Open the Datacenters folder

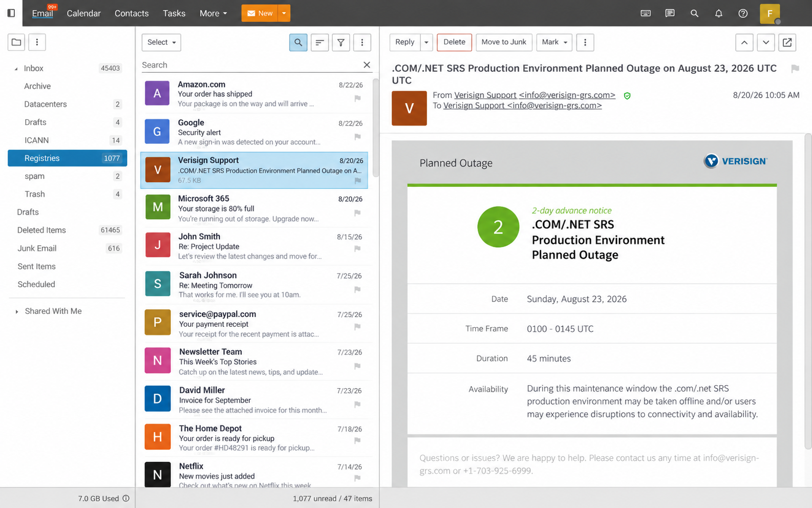(x=67, y=104)
